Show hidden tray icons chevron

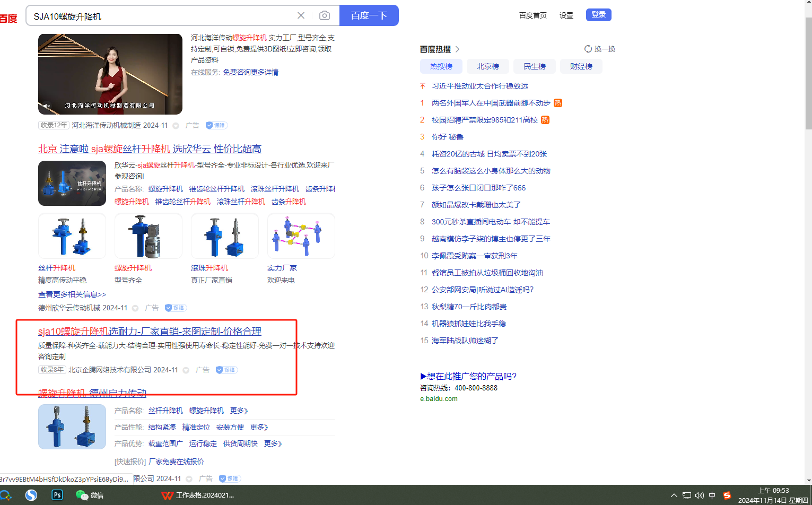coord(674,495)
